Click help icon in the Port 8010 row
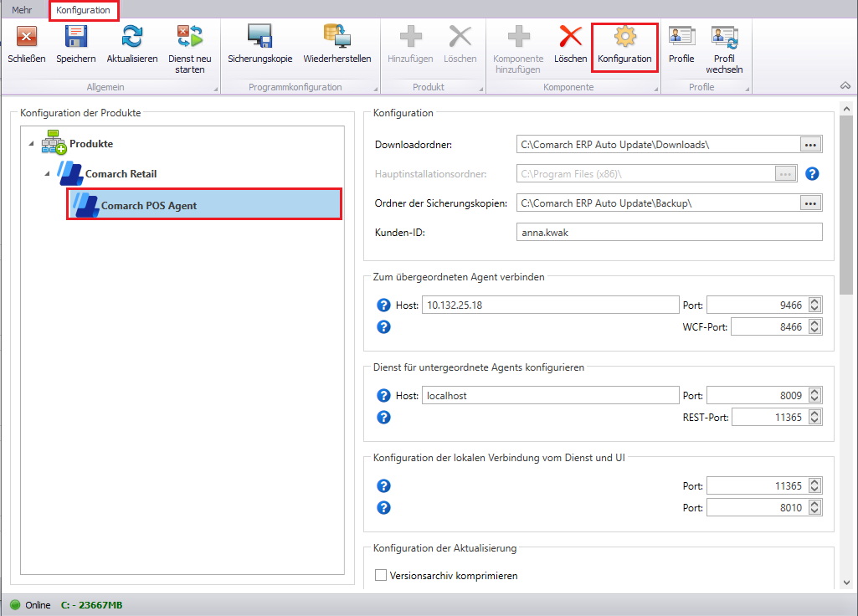Viewport: 858px width, 616px height. [x=383, y=508]
